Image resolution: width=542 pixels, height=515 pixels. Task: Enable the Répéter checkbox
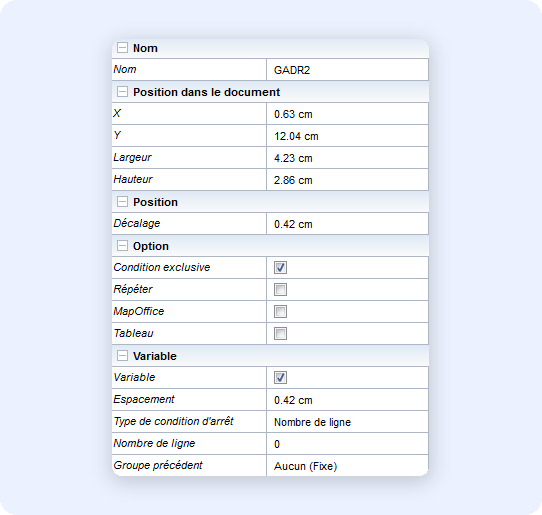280,290
